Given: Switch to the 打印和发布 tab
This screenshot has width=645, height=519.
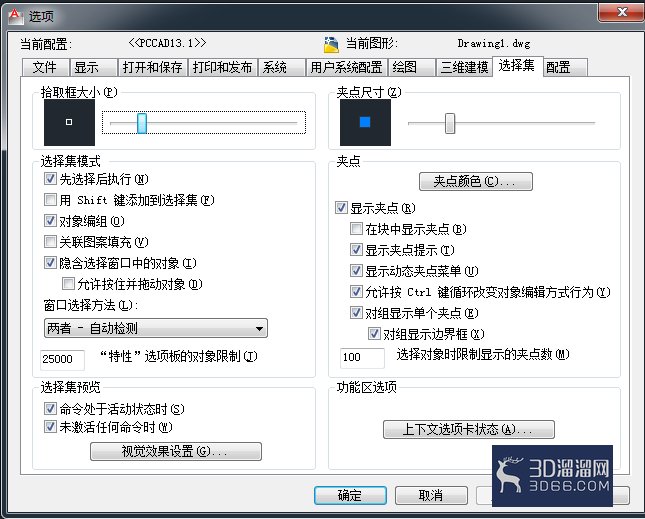Looking at the screenshot, I should coord(223,67).
